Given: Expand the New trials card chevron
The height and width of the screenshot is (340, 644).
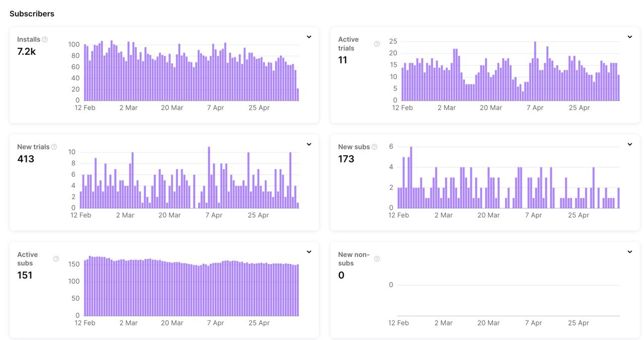Looking at the screenshot, I should [309, 144].
